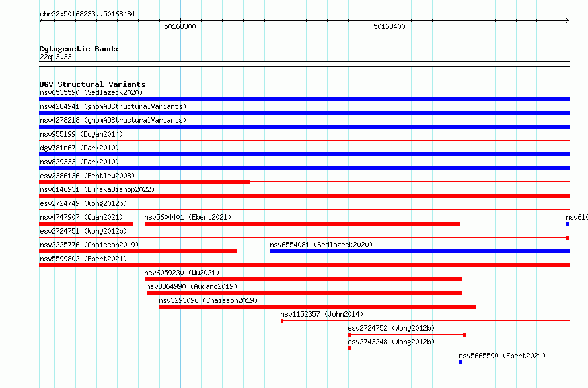The image size is (588, 388).
Task: Click the blue bar under nsv6554081
Action: [x=420, y=251]
